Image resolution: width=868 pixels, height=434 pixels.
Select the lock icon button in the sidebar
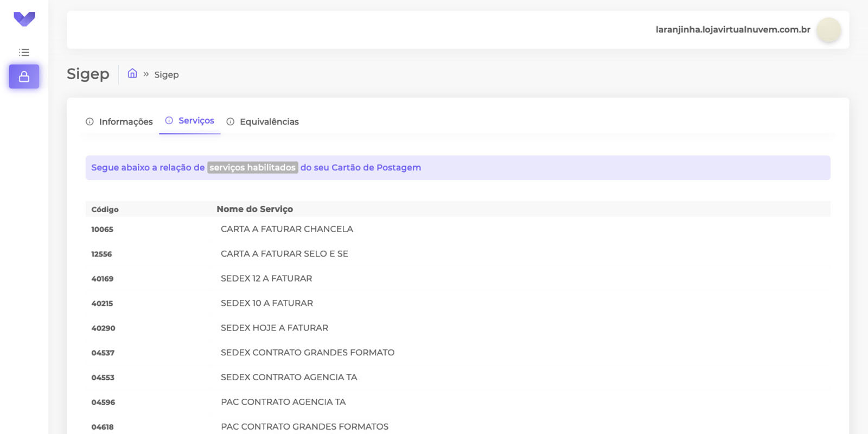coord(24,76)
